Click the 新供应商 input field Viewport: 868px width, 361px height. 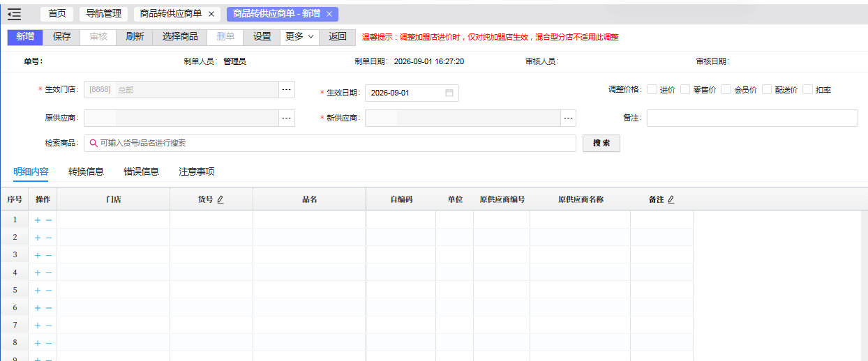click(x=463, y=118)
